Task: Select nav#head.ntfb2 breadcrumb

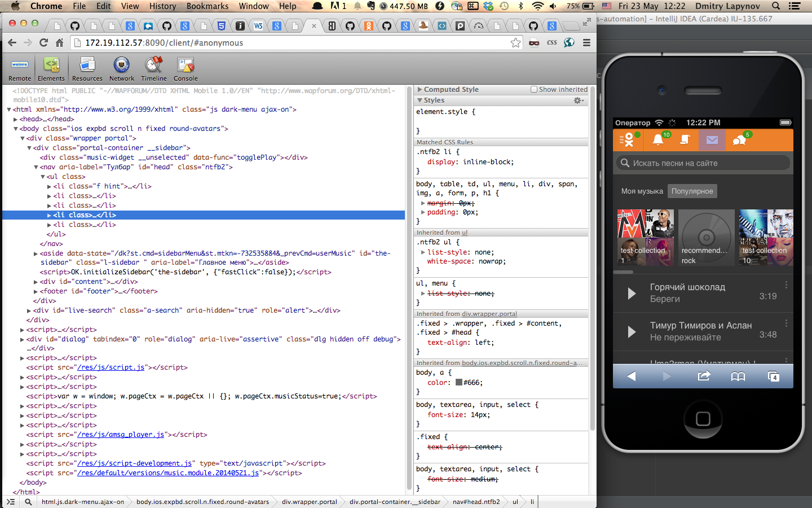Action: tap(476, 502)
